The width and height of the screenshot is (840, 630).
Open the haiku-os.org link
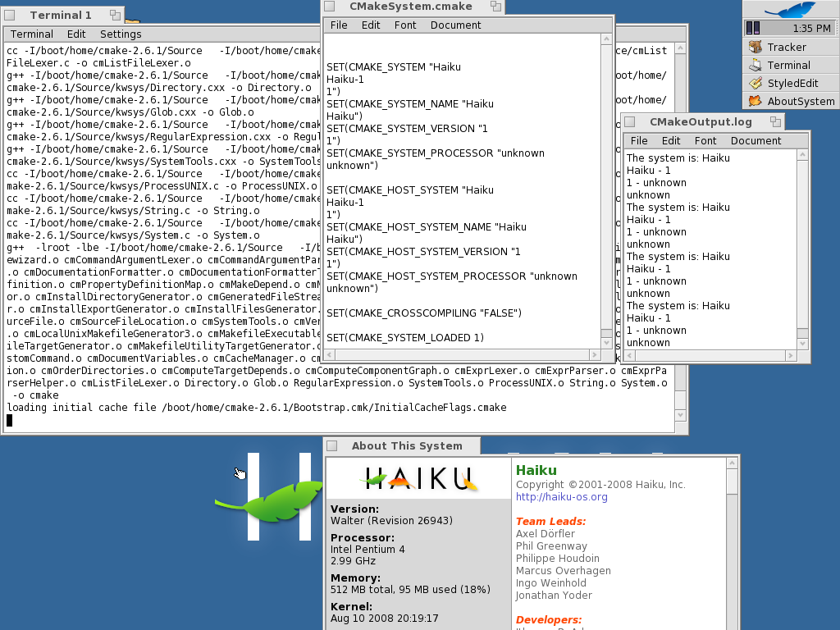(x=561, y=497)
